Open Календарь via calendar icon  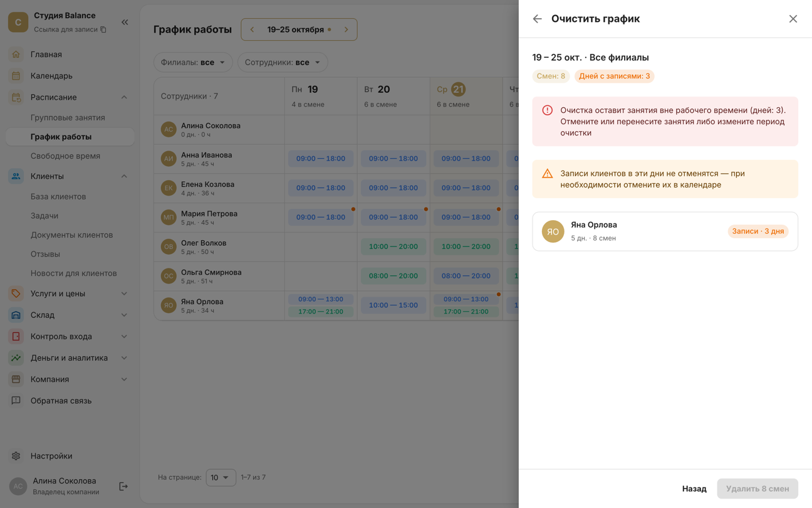point(16,76)
